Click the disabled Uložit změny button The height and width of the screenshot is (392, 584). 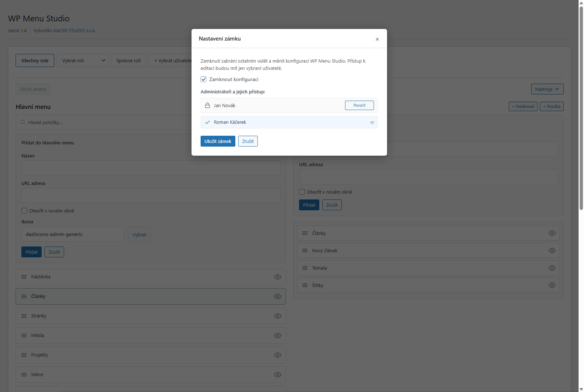pos(33,89)
